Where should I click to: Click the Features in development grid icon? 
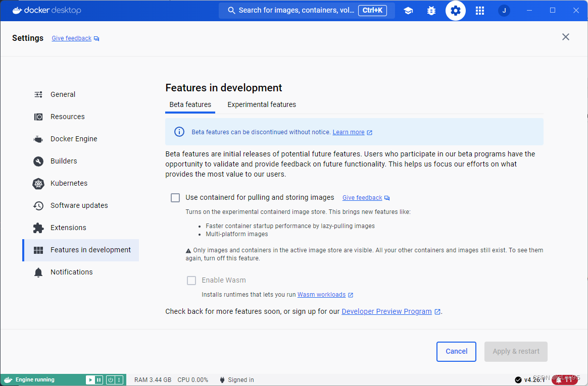pos(38,250)
